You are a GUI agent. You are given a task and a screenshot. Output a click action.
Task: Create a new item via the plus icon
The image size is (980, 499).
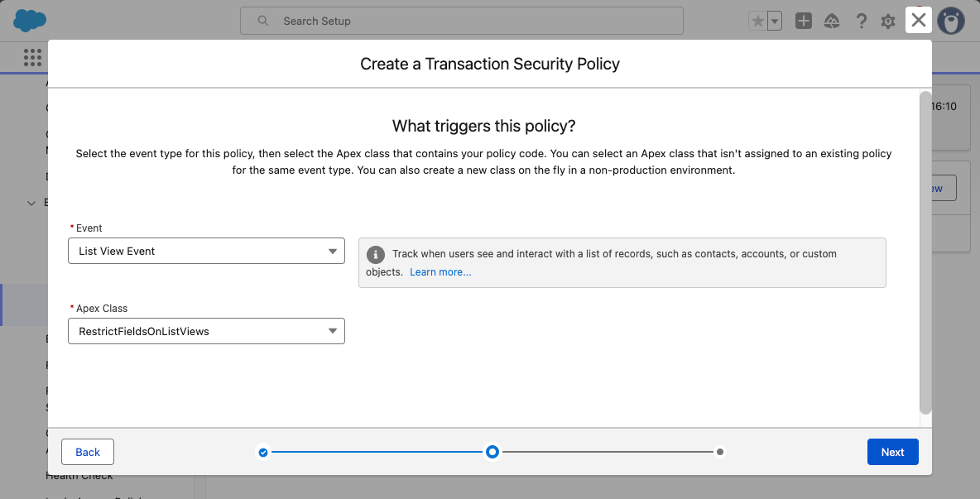pos(803,21)
